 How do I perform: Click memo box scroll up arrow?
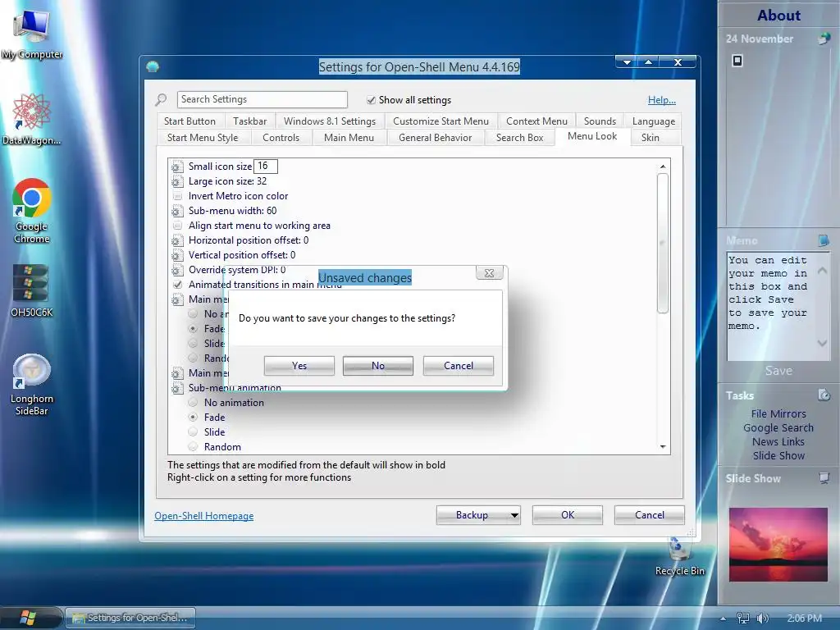tap(822, 270)
